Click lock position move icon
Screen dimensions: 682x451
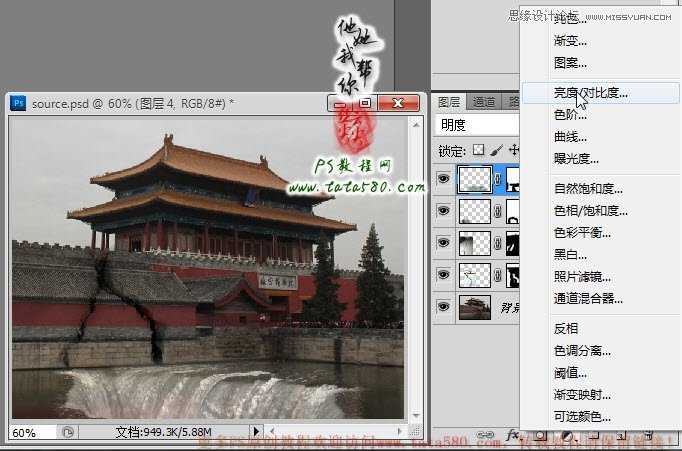point(514,150)
